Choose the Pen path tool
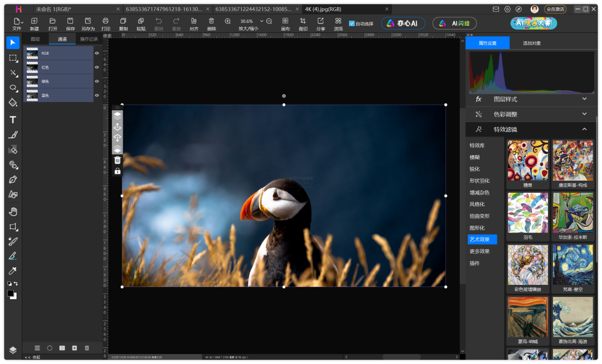This screenshot has width=602, height=364. coord(13,179)
